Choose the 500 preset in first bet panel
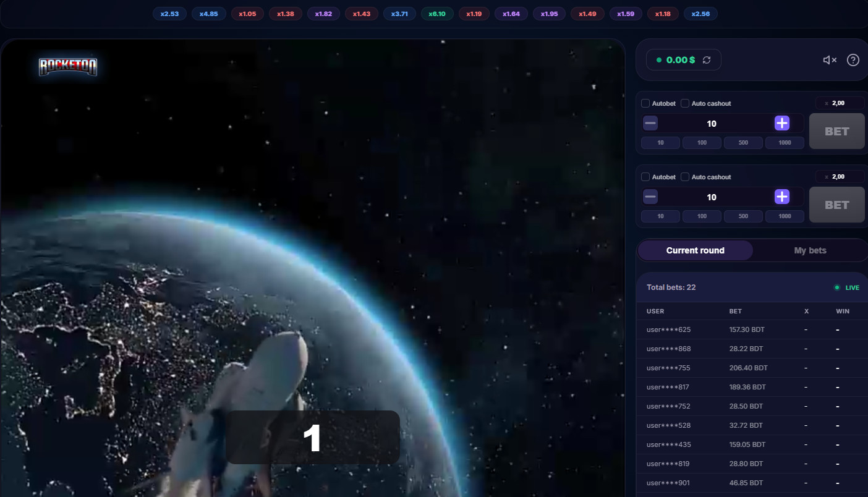The width and height of the screenshot is (868, 497). click(x=743, y=143)
